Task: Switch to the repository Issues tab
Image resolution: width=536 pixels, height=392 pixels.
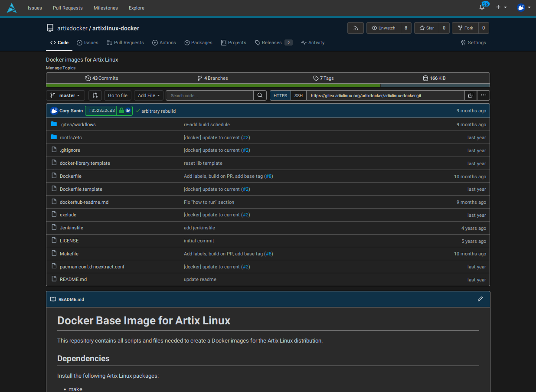Action: (88, 43)
